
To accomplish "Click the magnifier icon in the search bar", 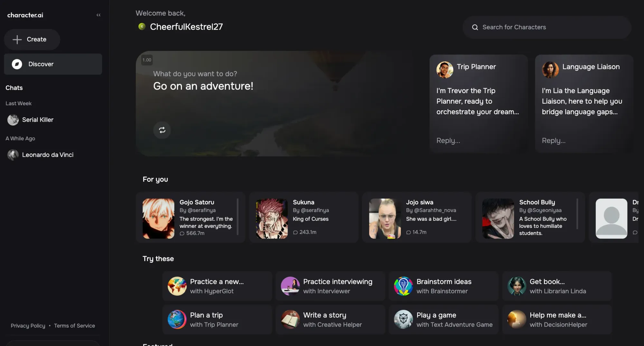I will point(475,27).
